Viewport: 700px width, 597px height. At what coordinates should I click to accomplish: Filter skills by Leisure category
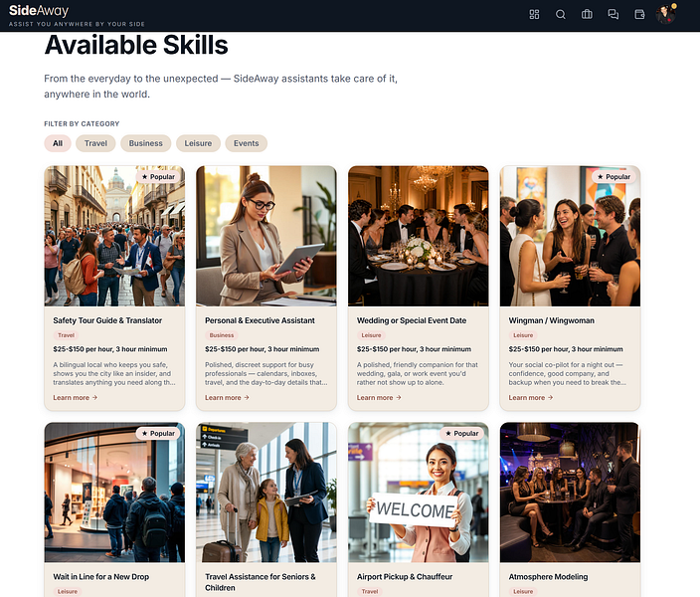(198, 143)
